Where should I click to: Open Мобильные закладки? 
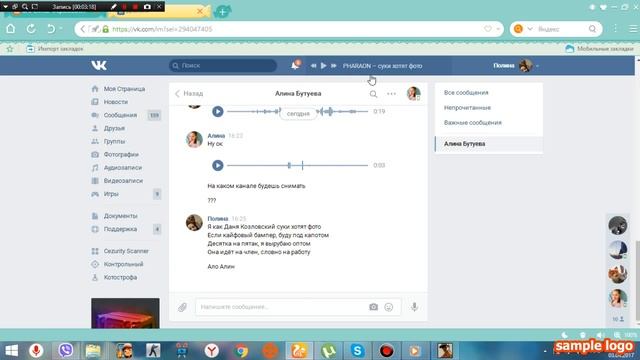pos(600,49)
